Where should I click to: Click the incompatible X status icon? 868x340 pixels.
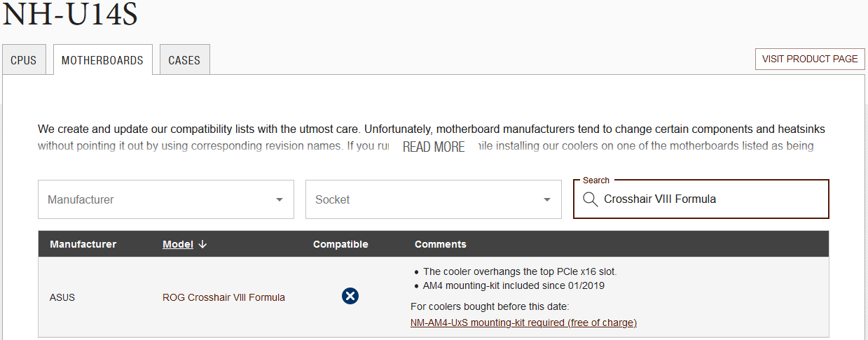pos(350,296)
